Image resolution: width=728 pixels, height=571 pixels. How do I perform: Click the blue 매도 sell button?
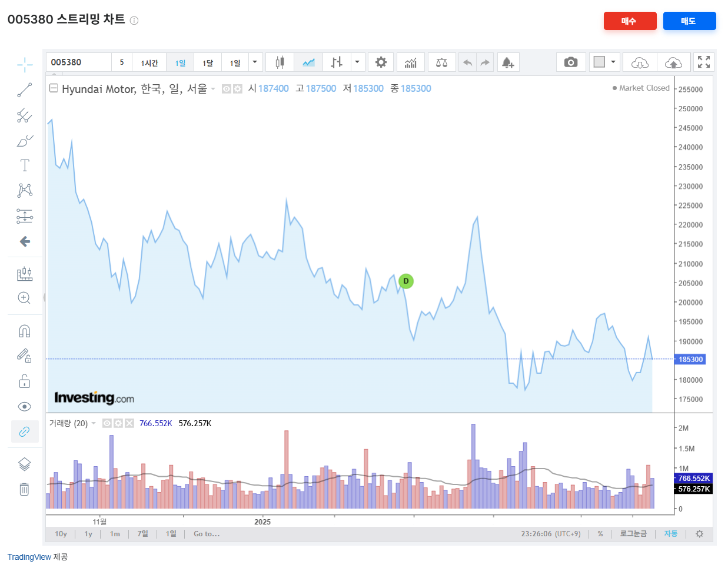pyautogui.click(x=689, y=21)
